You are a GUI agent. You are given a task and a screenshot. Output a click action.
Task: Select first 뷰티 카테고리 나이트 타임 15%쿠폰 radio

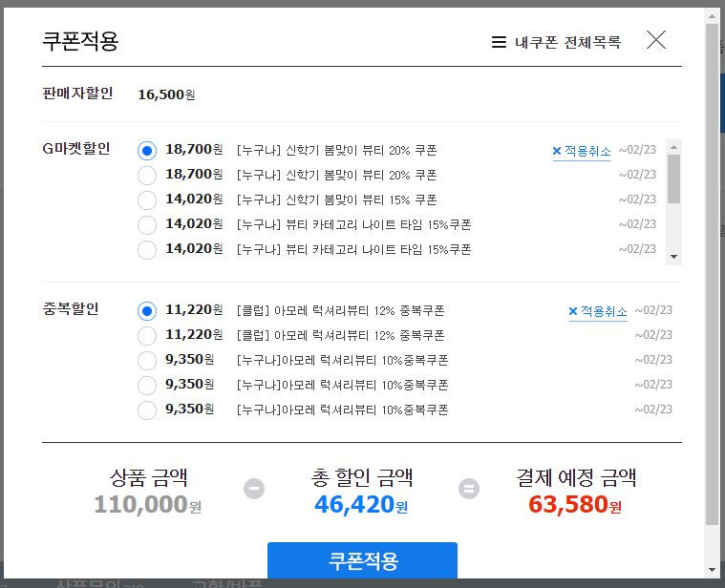(147, 225)
